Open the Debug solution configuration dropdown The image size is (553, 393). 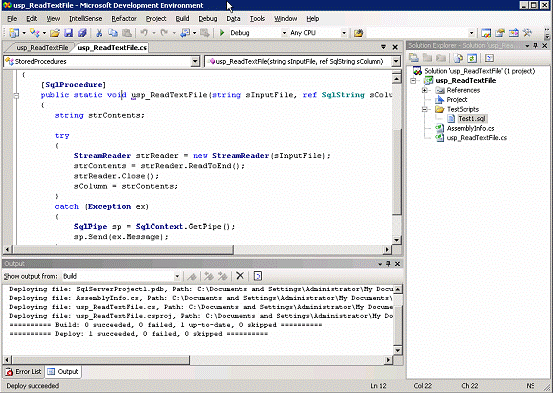point(284,33)
